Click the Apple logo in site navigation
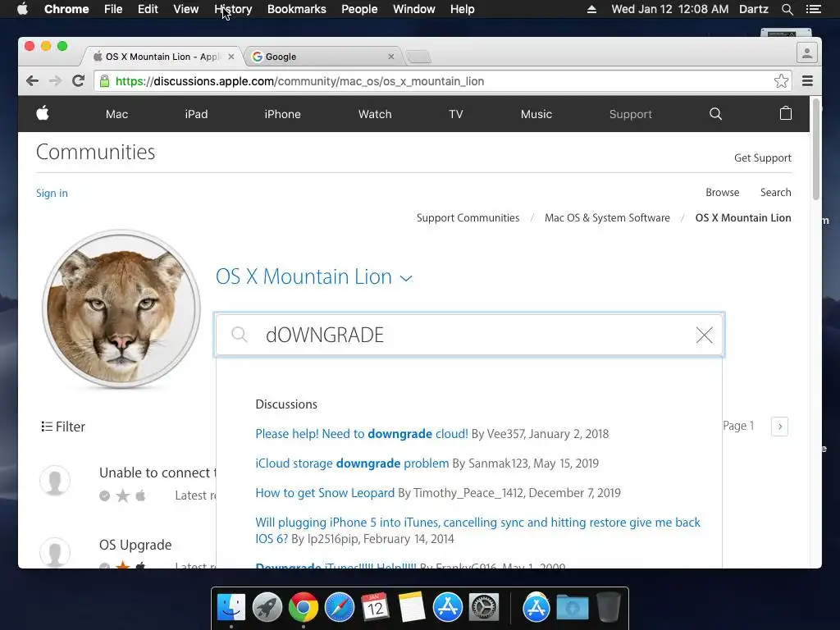 coord(43,113)
